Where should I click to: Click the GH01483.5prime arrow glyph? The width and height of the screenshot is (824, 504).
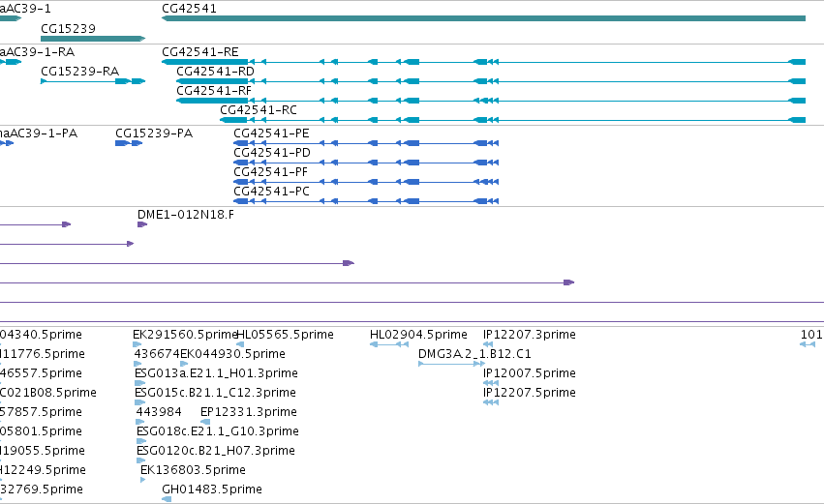pyautogui.click(x=167, y=499)
